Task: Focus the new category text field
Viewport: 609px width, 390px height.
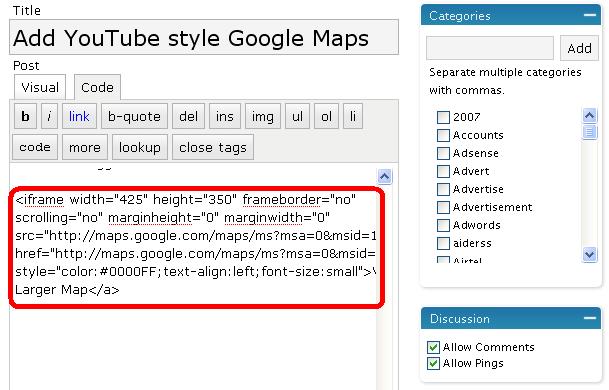Action: 490,48
